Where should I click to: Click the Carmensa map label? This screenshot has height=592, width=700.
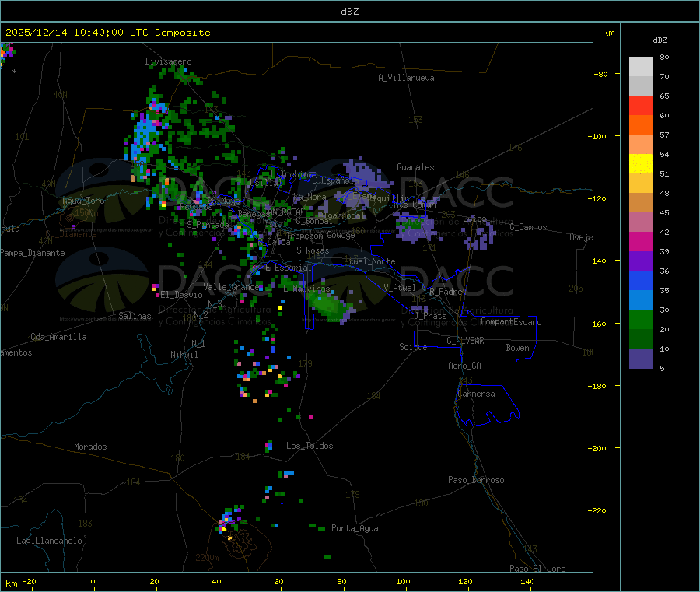[476, 394]
